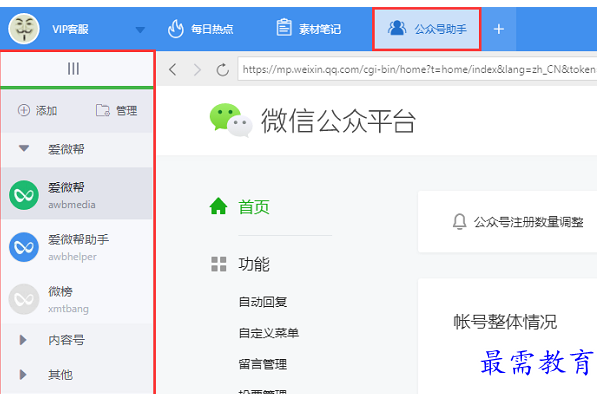Expand the 内容号 group

23,340
